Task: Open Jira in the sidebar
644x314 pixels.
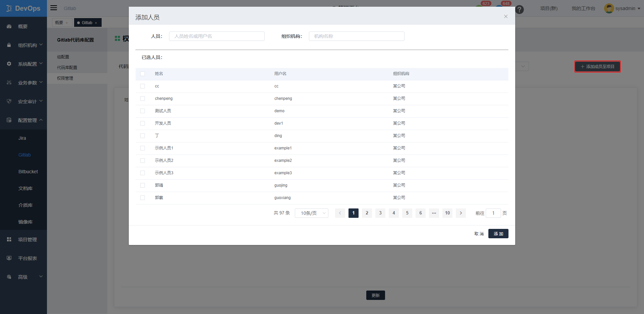Action: click(x=22, y=138)
